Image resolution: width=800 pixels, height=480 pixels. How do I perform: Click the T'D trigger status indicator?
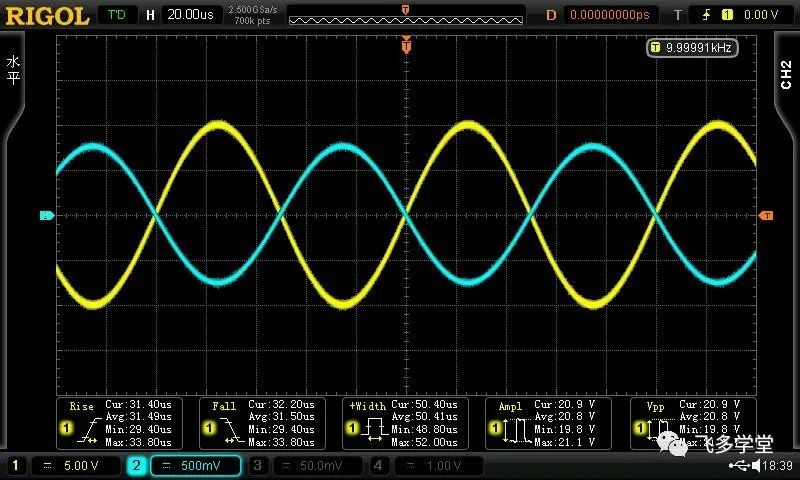point(117,15)
